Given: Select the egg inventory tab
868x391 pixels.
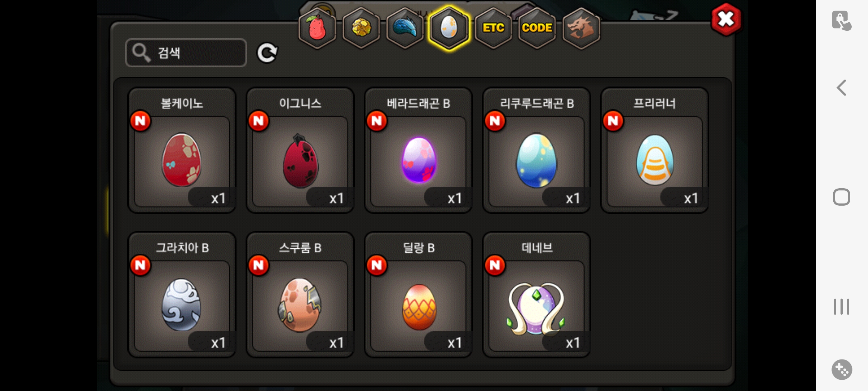Looking at the screenshot, I should point(449,28).
